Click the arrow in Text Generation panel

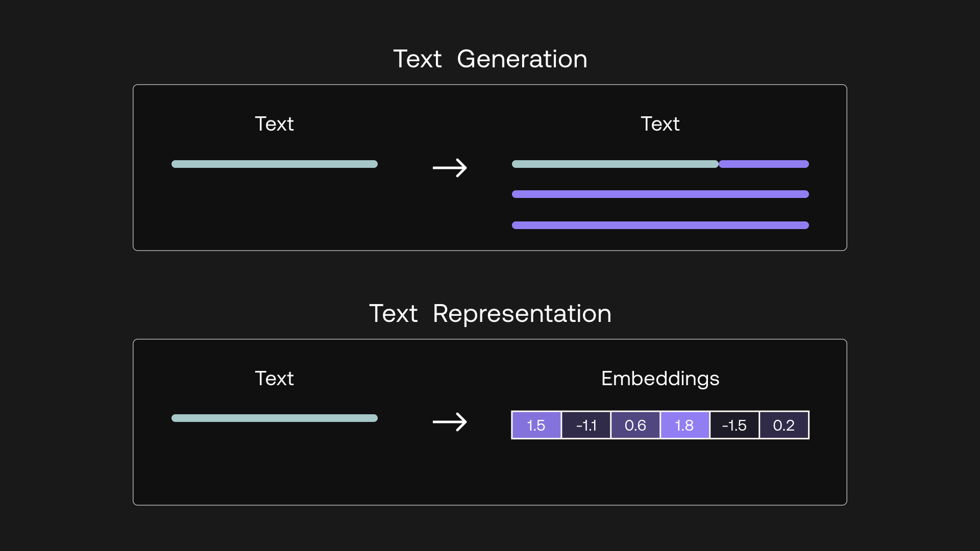(450, 168)
